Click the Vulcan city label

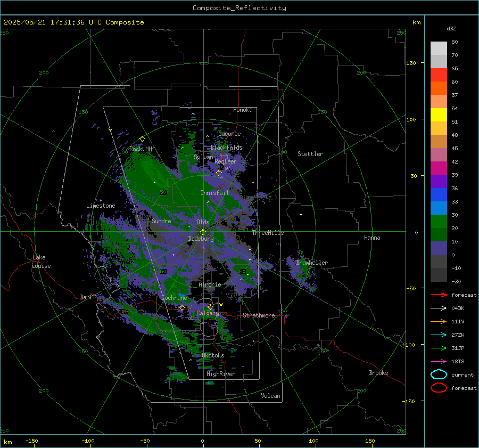271,396
